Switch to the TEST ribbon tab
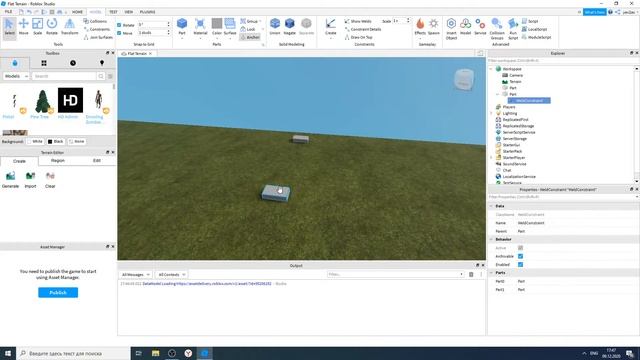Screen dimensions: 640x360 113,12
